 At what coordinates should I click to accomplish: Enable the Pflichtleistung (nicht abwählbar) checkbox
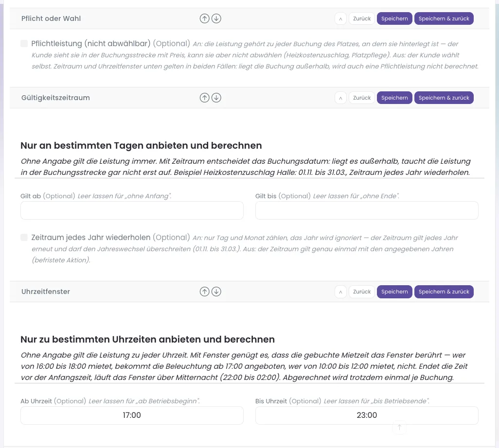tap(24, 44)
